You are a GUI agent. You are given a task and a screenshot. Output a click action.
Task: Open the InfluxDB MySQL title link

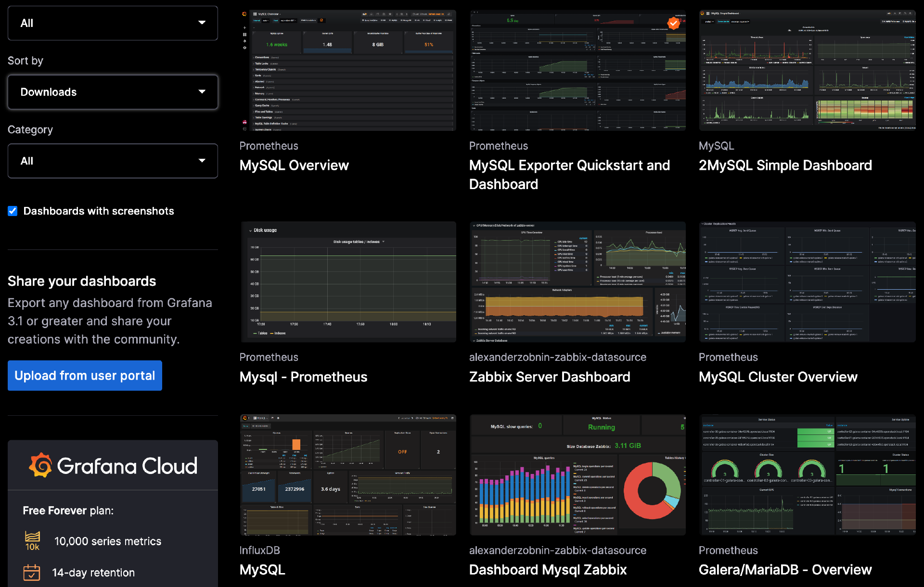point(262,570)
